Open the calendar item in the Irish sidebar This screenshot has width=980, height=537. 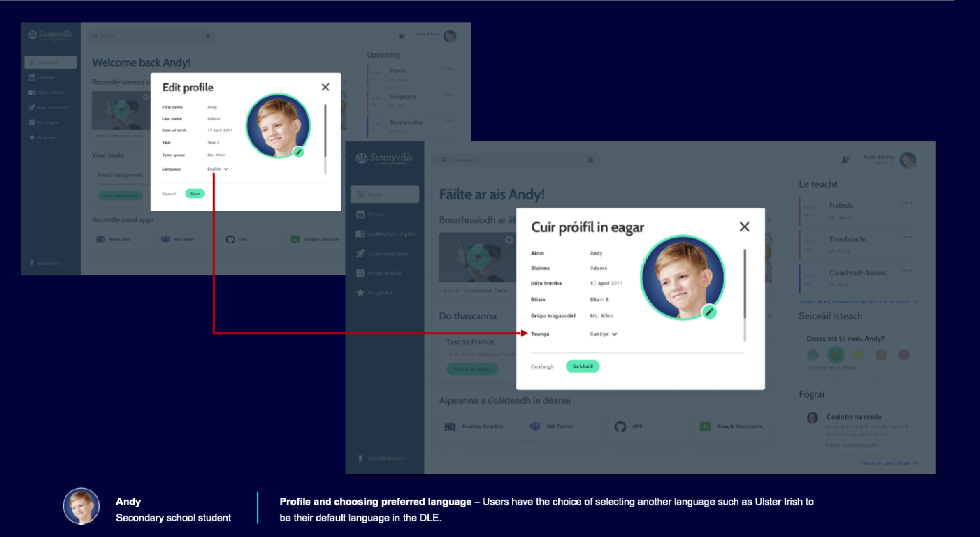tap(369, 214)
